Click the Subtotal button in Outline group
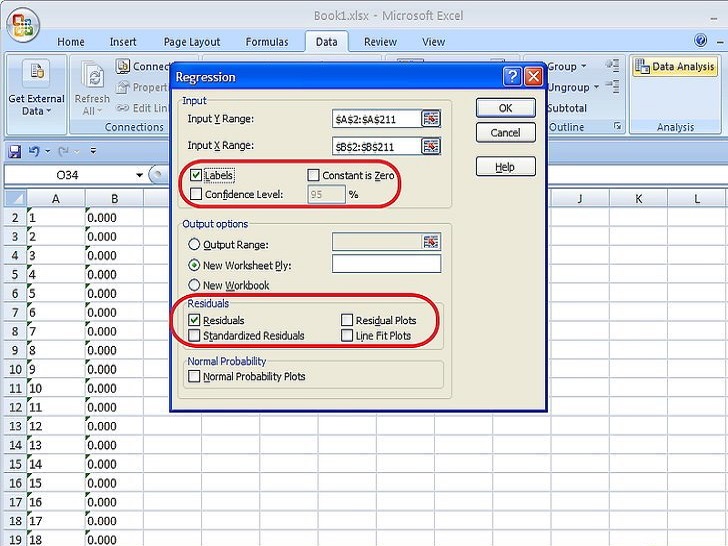728x546 pixels. point(567,108)
